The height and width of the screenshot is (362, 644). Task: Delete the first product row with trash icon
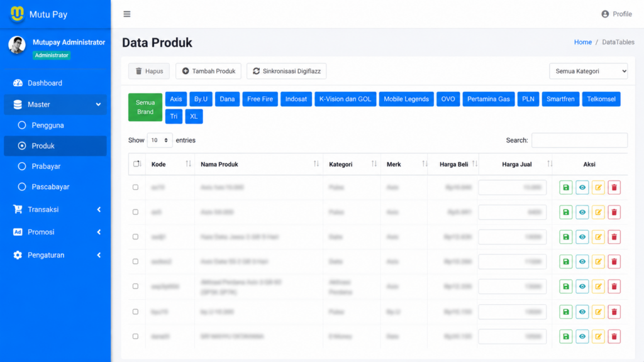(x=614, y=187)
